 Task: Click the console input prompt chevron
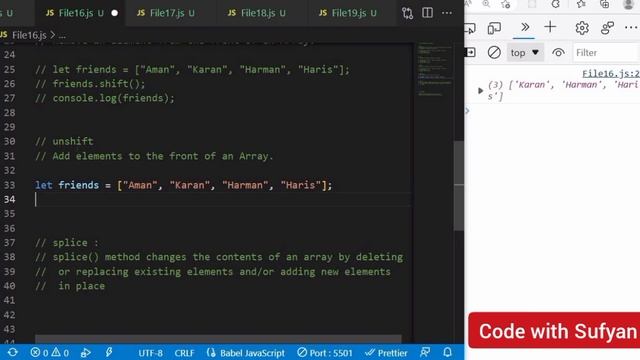pos(467,111)
